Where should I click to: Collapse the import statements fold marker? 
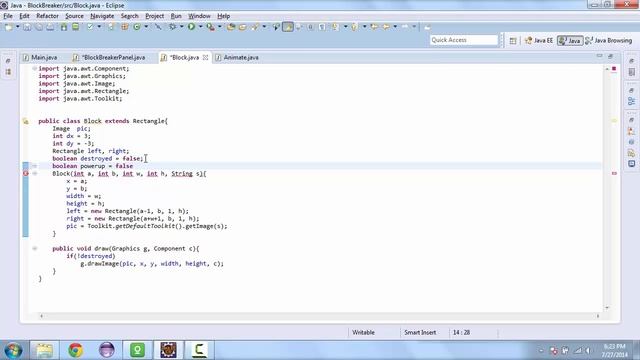[x=35, y=69]
